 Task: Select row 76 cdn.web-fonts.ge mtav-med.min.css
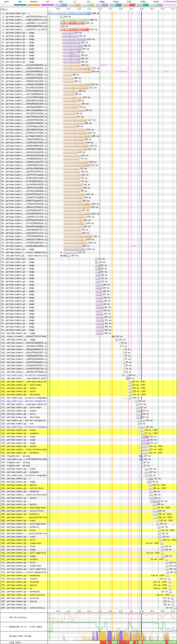point(24,256)
